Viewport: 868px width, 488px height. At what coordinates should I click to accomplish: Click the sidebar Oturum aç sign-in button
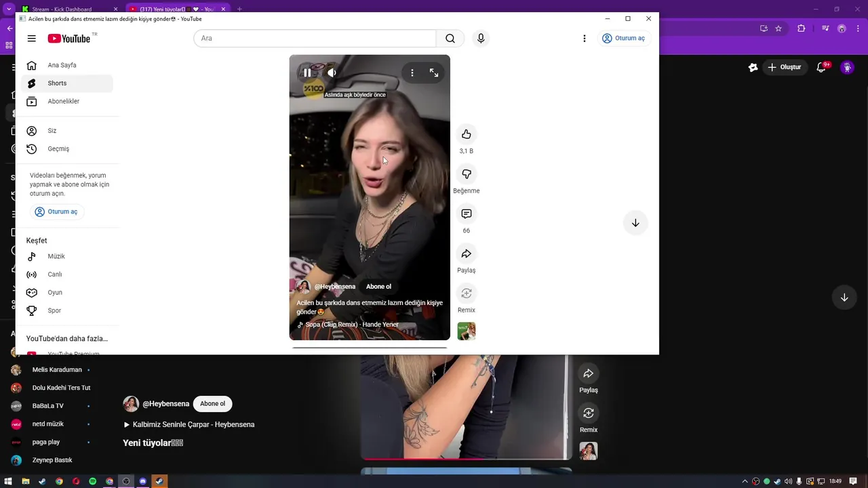[56, 212]
